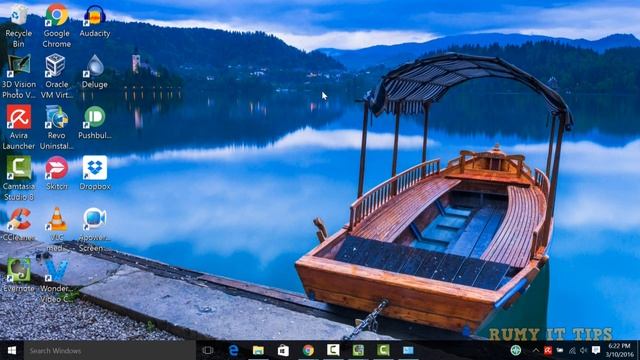
Task: Open the Windows Store taskbar icon
Action: (283, 351)
